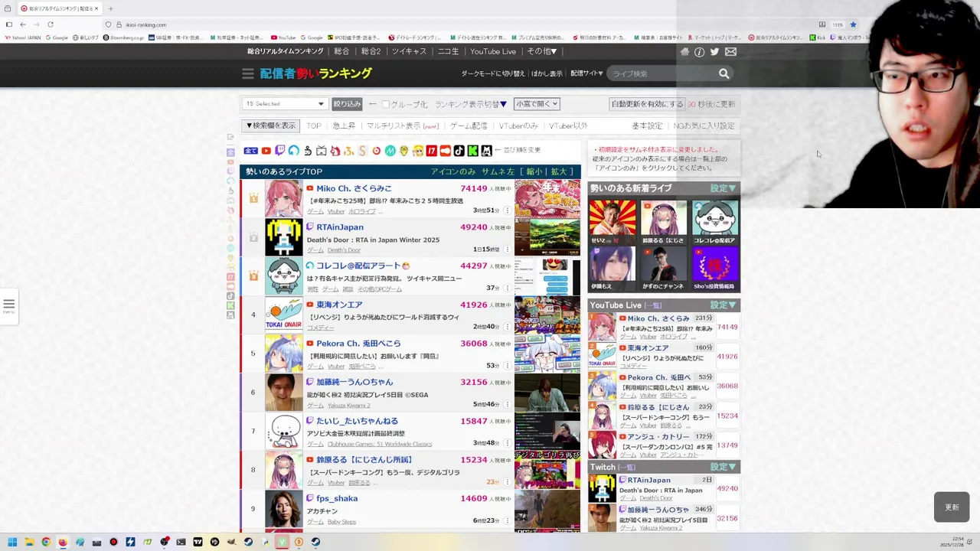Click 縮小 thumbnail size option
The width and height of the screenshot is (980, 551).
tap(534, 172)
